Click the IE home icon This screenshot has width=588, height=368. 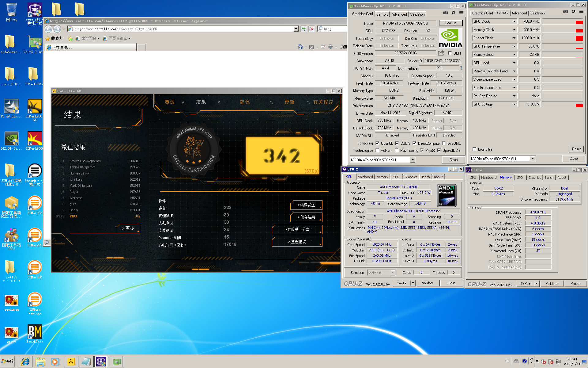300,47
